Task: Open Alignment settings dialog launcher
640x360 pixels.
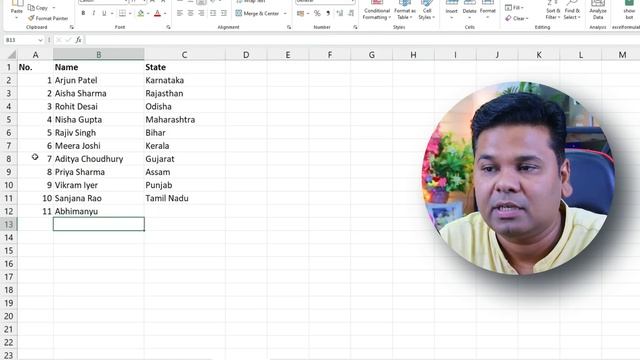Action: pos(289,27)
